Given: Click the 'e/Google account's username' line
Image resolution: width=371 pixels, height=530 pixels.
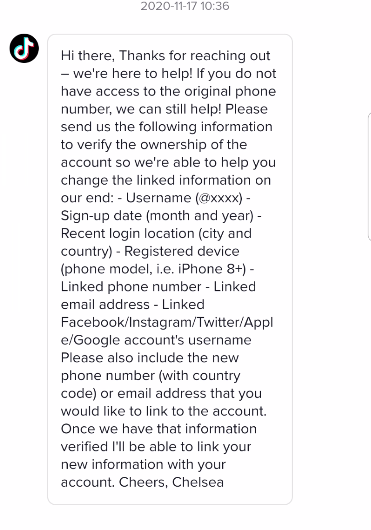Looking at the screenshot, I should (x=156, y=340).
